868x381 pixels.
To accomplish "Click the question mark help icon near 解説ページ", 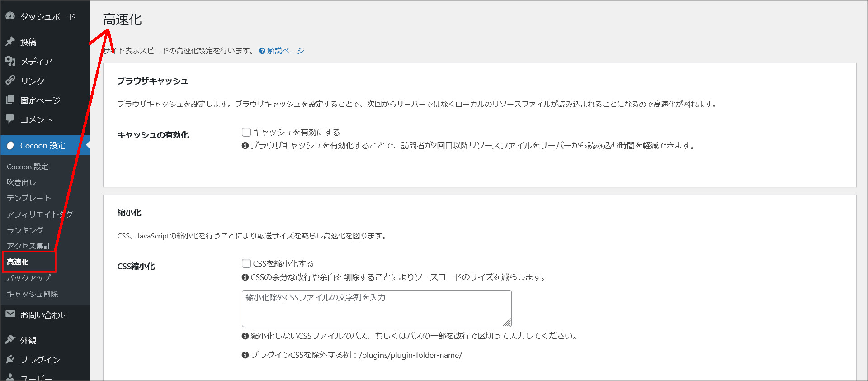I will pos(262,51).
